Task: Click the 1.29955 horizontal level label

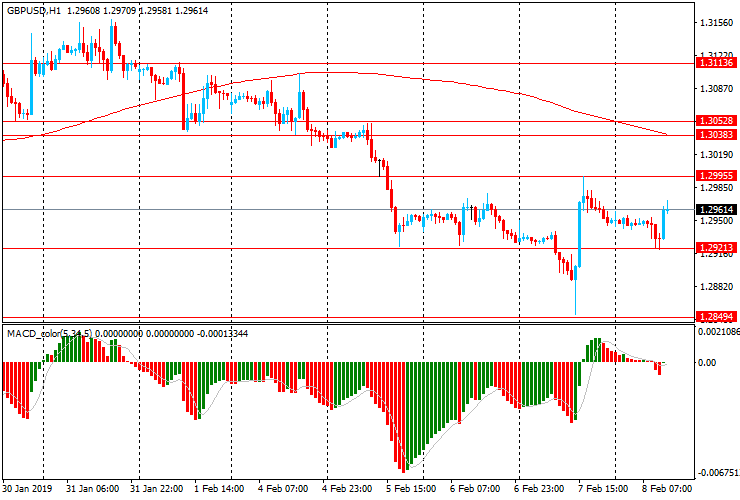Action: [716, 176]
